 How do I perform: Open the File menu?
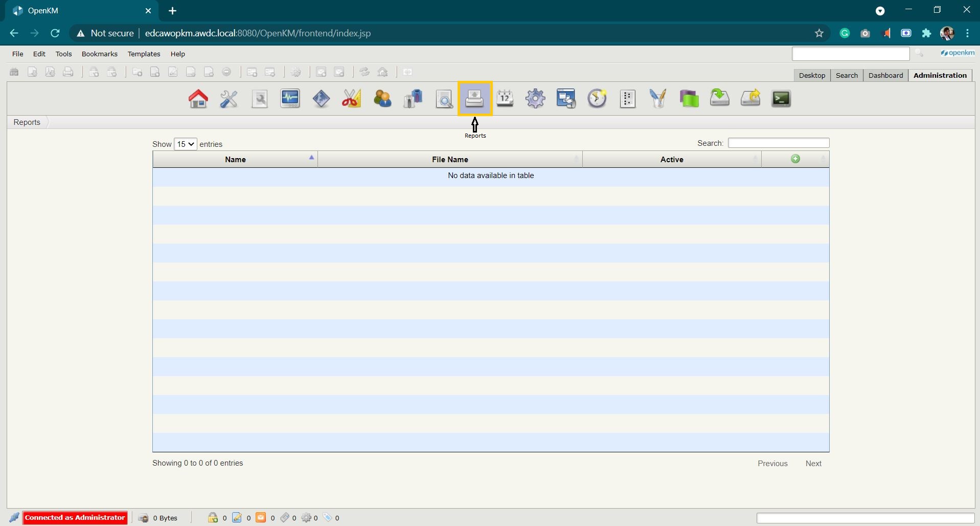point(17,54)
